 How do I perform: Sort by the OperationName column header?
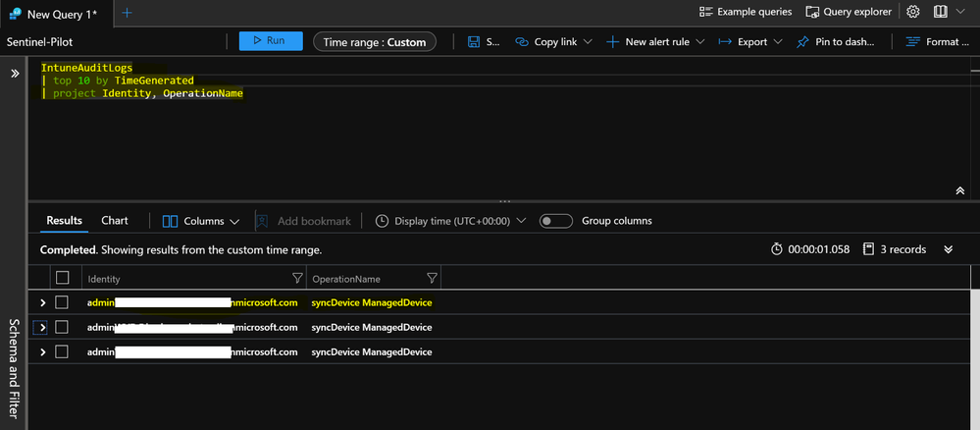(345, 279)
